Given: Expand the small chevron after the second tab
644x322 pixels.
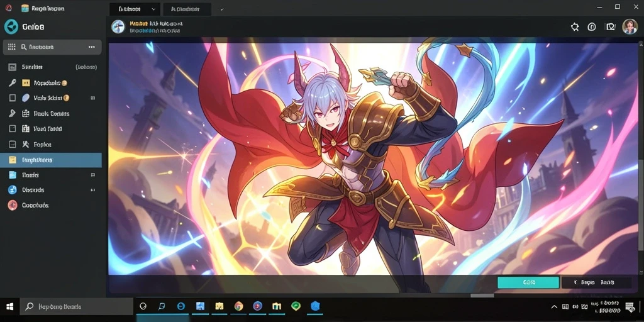Looking at the screenshot, I should (x=222, y=9).
